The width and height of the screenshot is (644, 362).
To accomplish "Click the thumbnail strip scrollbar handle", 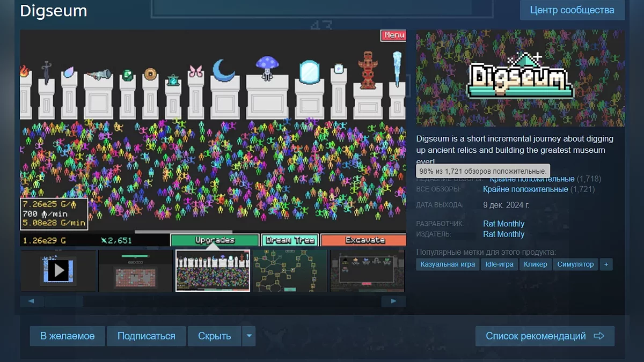I will 64,301.
